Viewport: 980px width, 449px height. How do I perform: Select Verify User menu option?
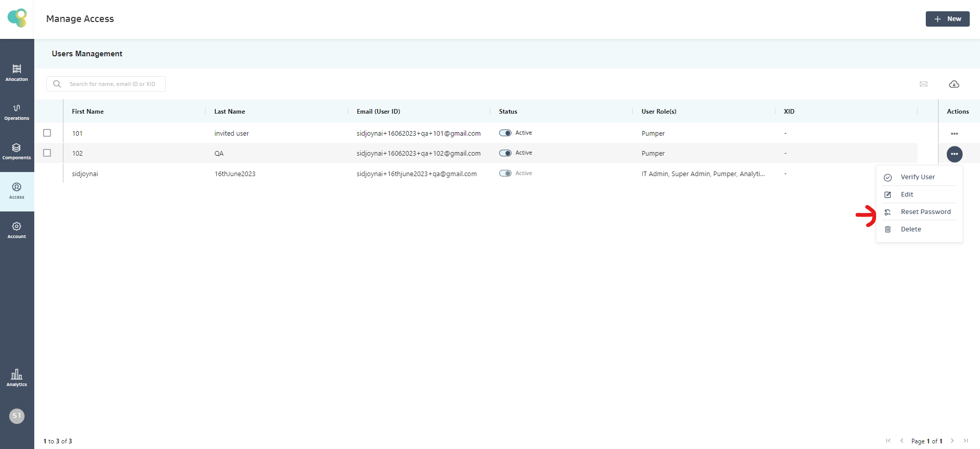(x=918, y=177)
